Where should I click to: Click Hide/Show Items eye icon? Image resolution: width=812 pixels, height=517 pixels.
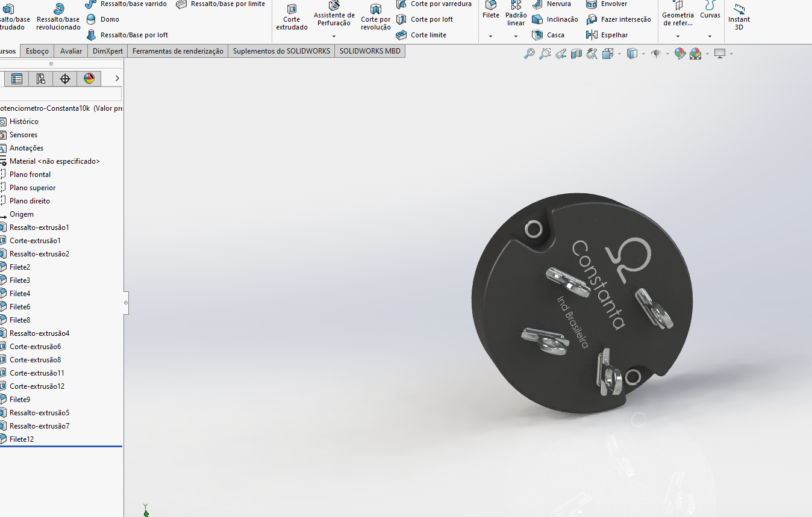[656, 54]
